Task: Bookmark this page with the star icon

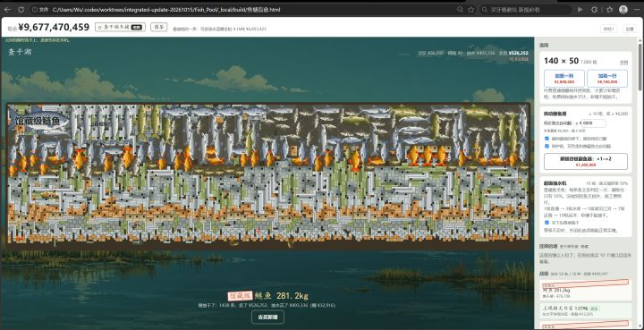Action: pyautogui.click(x=471, y=10)
